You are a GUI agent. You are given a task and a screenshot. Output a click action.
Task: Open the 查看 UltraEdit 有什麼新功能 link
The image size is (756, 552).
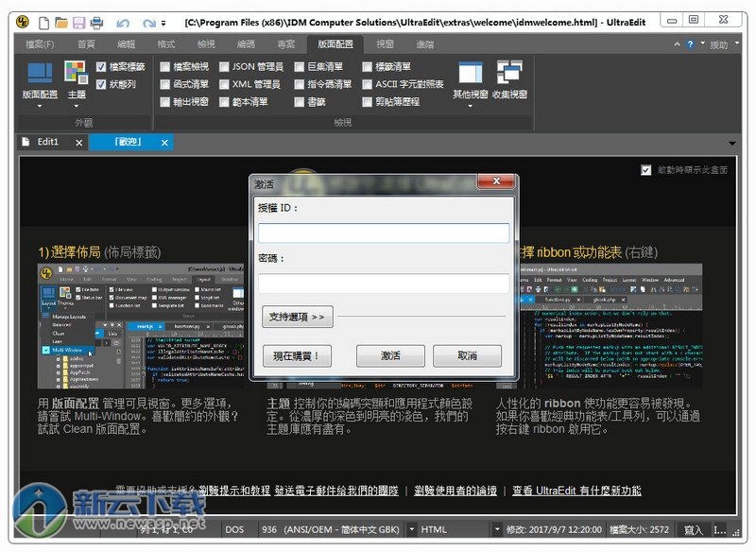click(576, 491)
